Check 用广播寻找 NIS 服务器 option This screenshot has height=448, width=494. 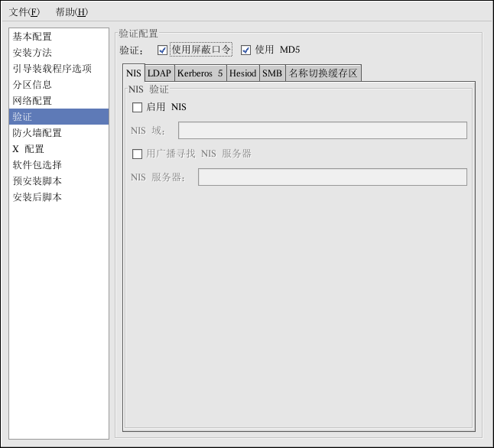point(138,154)
